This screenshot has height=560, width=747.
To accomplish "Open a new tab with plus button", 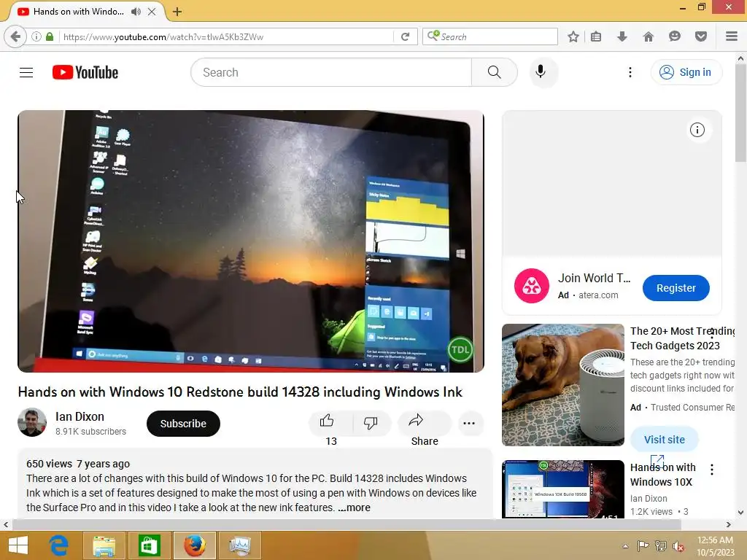I will click(x=177, y=12).
